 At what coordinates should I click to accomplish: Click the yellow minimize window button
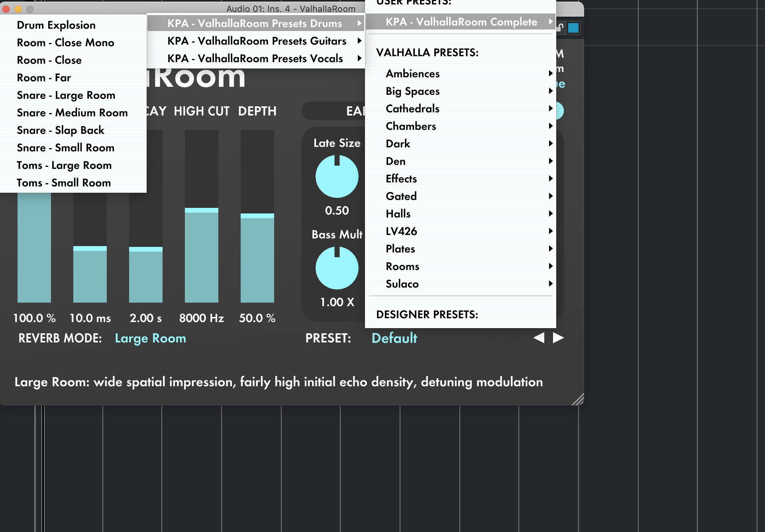pyautogui.click(x=18, y=9)
